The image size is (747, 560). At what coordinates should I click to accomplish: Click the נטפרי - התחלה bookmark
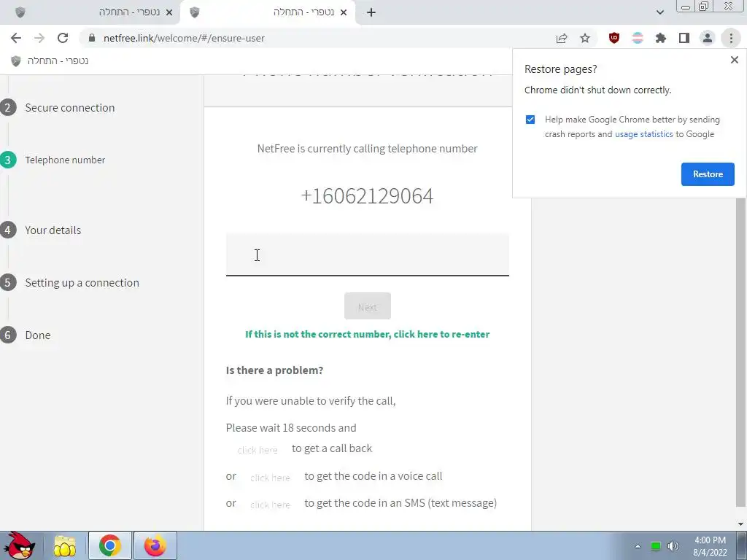click(x=50, y=61)
